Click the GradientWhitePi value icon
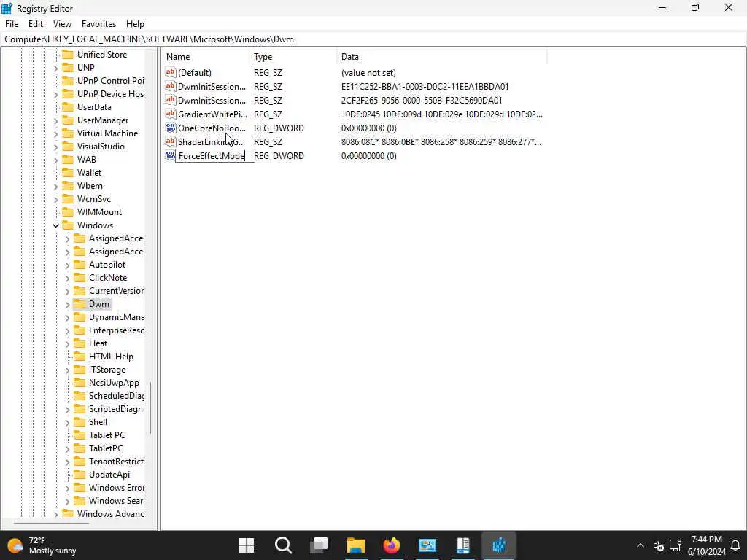 pyautogui.click(x=171, y=114)
